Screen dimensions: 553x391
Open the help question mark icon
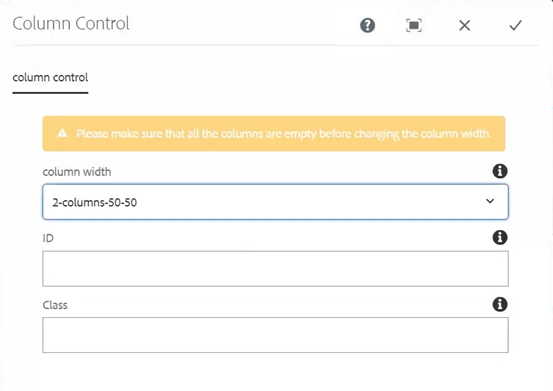point(367,25)
